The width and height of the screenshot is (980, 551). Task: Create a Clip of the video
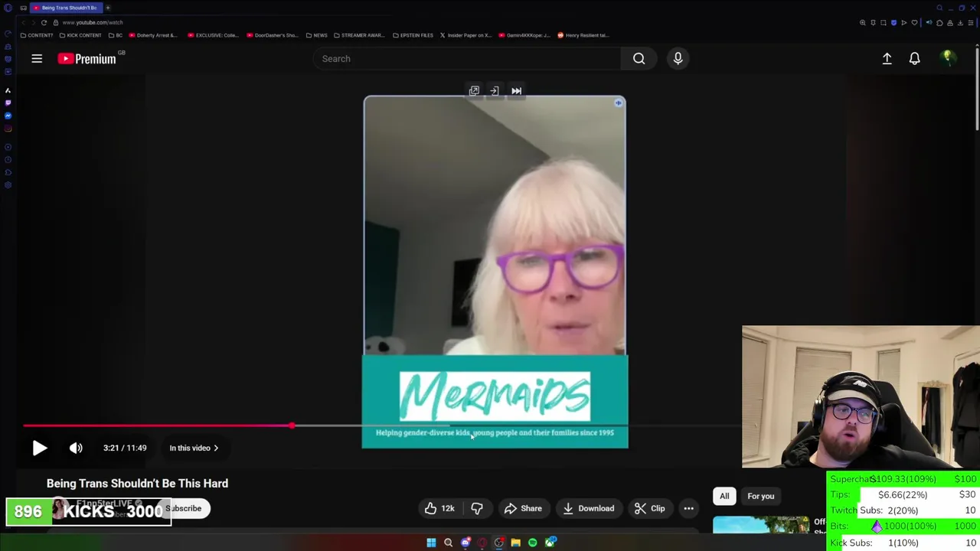[649, 508]
